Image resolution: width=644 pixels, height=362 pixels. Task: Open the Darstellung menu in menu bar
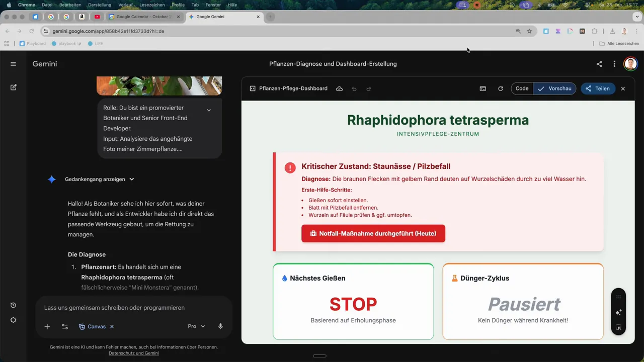coord(100,5)
